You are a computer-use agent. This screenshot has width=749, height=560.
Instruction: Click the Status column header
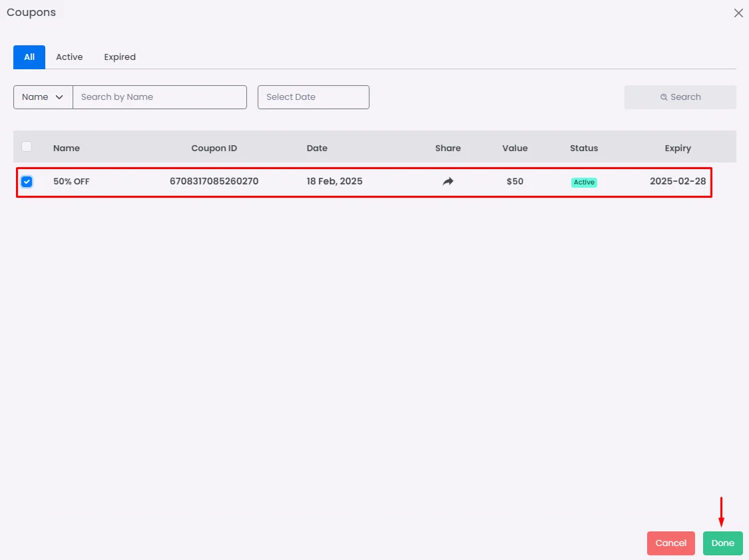point(584,148)
